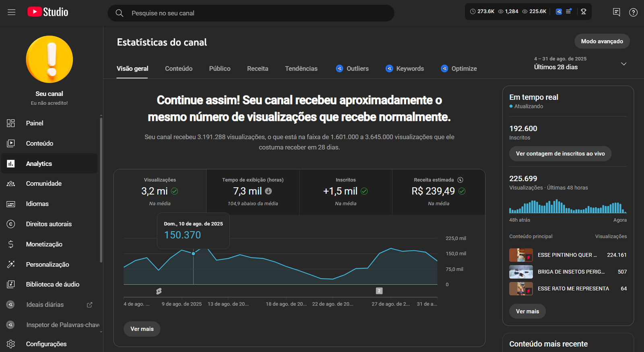Open Direitos autorais in sidebar
This screenshot has width=644, height=352.
coord(49,224)
